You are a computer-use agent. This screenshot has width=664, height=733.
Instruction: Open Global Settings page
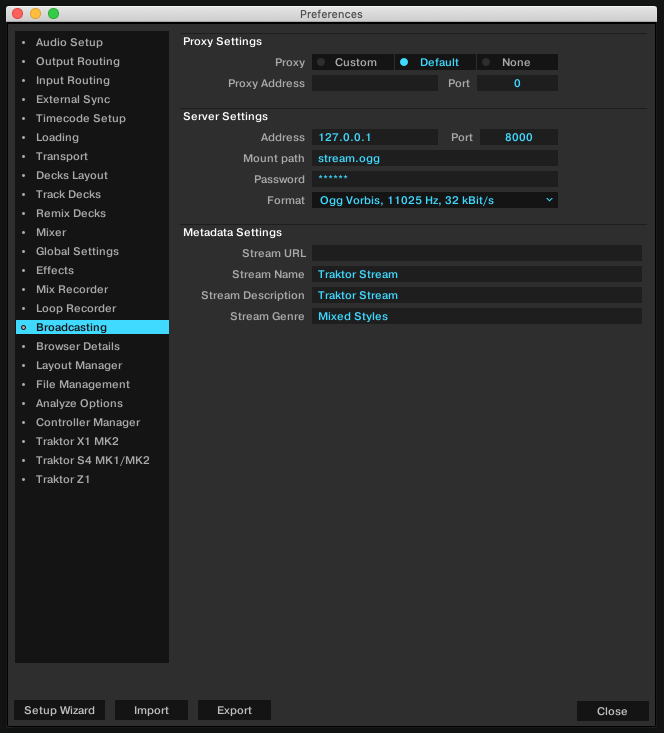pyautogui.click(x=92, y=251)
